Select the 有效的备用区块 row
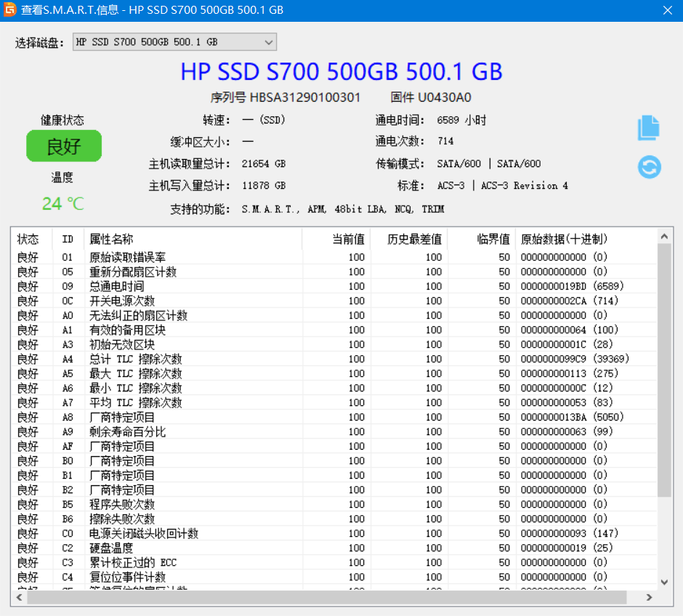 pyautogui.click(x=334, y=330)
